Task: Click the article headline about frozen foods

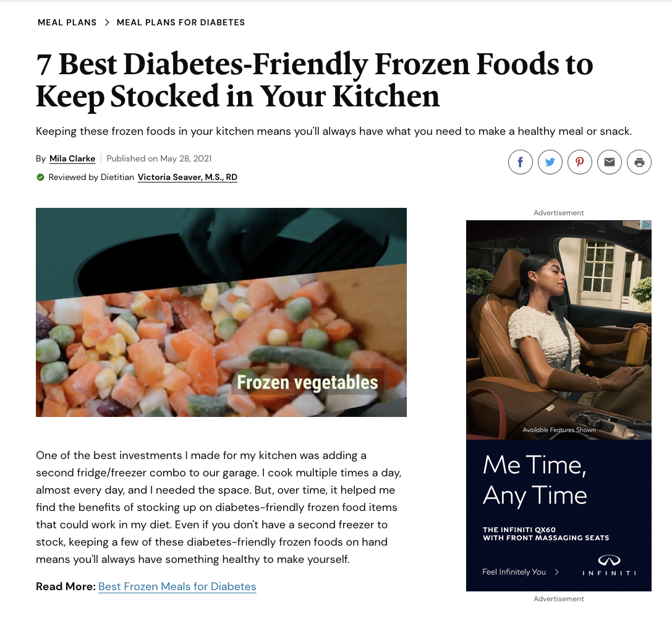Action: pyautogui.click(x=315, y=80)
